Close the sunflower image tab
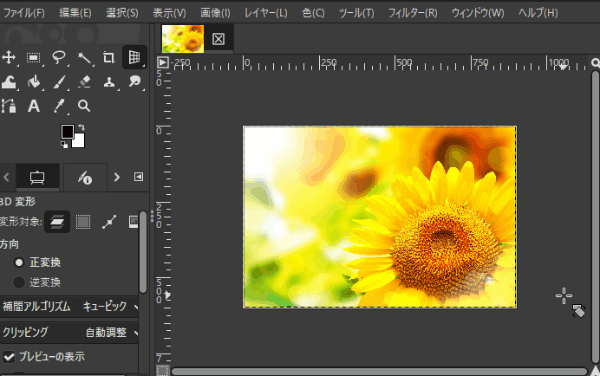The width and height of the screenshot is (600, 376). pos(218,39)
